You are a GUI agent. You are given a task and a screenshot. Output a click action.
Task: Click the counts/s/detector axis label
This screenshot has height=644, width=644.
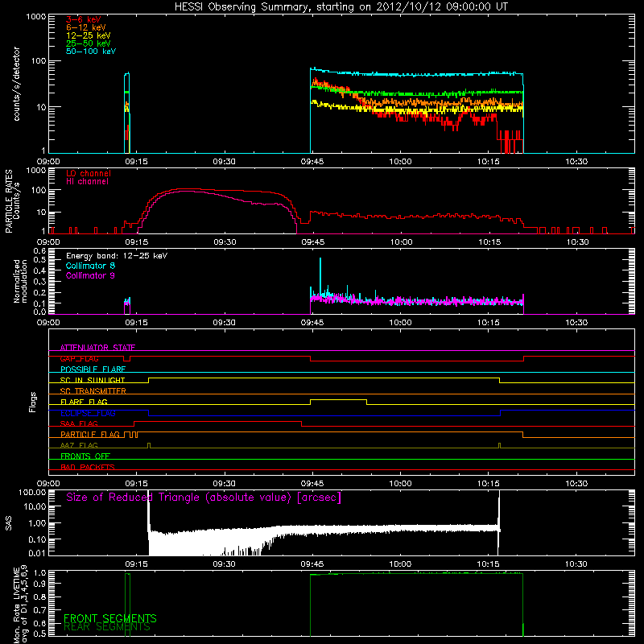(16, 84)
